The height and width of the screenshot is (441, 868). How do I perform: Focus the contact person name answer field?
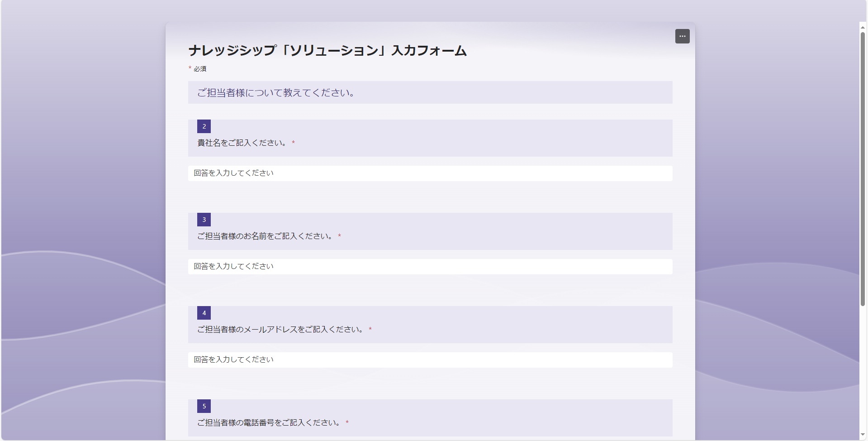click(430, 266)
